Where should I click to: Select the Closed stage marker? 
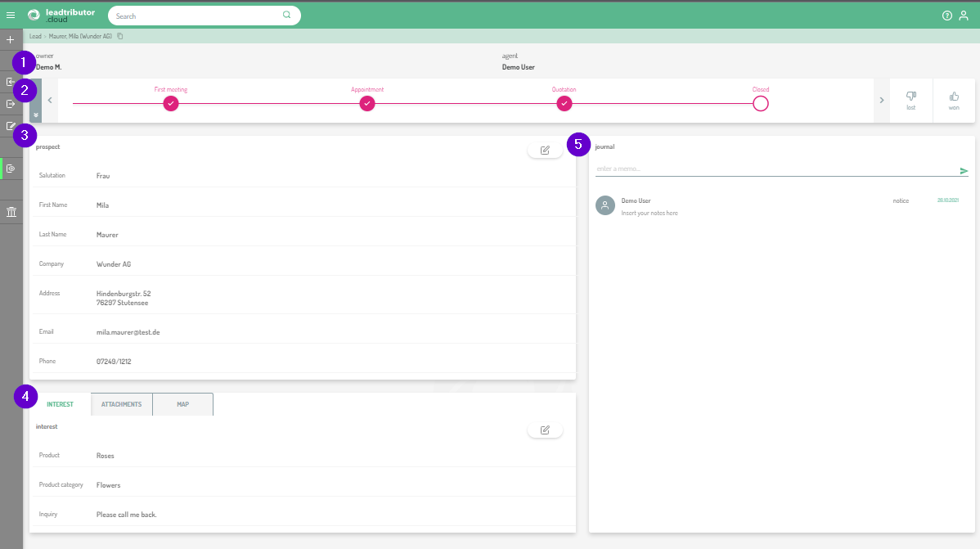tap(760, 103)
